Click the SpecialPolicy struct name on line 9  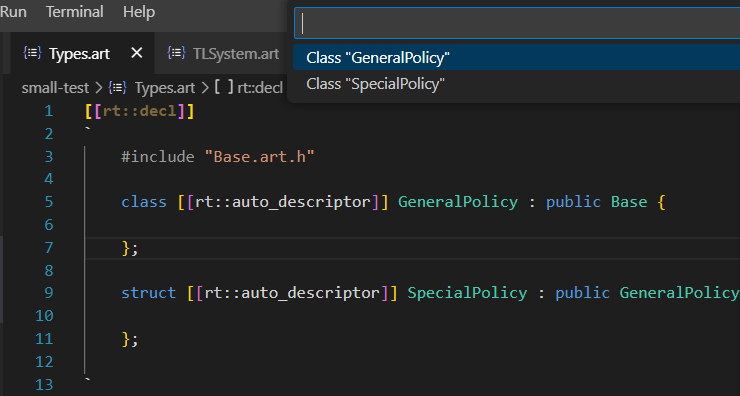click(467, 293)
